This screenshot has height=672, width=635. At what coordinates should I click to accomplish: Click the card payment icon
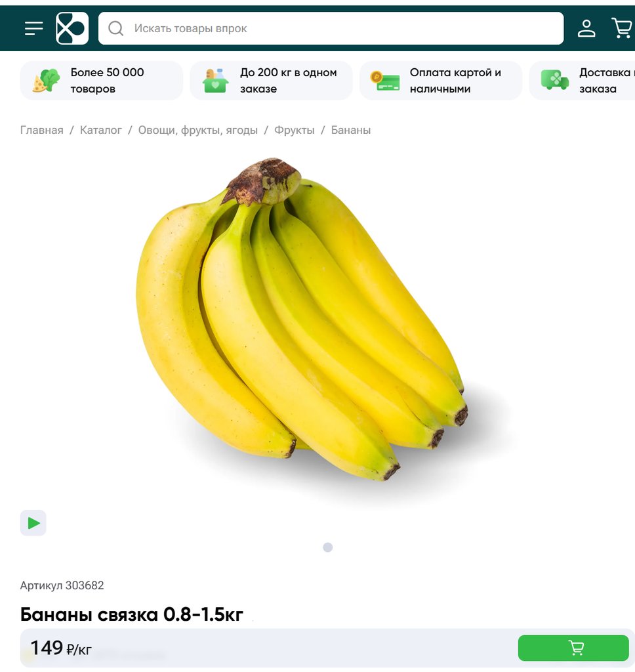tap(385, 81)
